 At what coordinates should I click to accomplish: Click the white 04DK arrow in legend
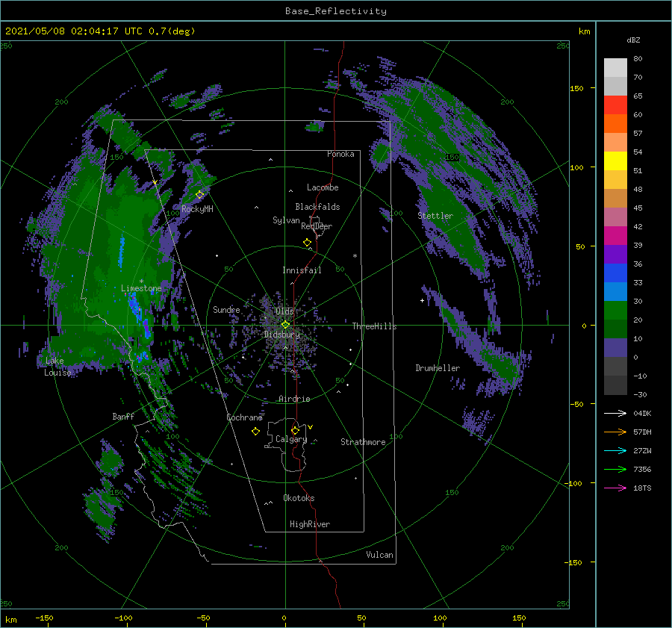(615, 414)
